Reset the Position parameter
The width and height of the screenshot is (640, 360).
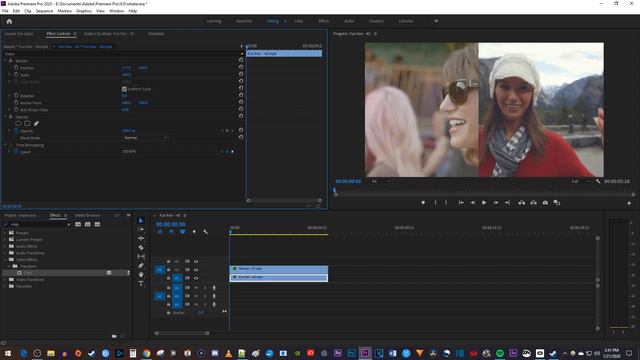(x=241, y=67)
